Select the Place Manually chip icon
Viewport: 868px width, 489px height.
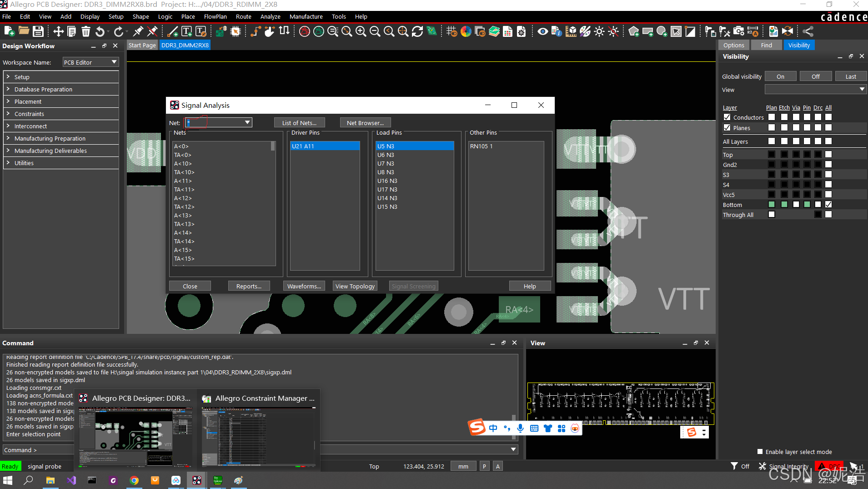click(x=236, y=31)
